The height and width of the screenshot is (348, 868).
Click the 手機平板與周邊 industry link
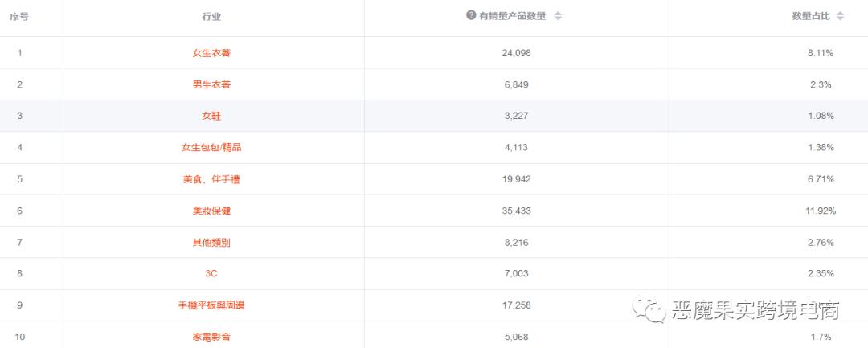click(x=211, y=305)
